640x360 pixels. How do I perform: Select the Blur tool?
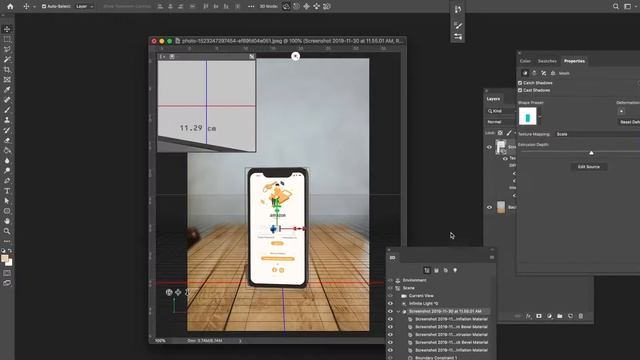click(7, 160)
